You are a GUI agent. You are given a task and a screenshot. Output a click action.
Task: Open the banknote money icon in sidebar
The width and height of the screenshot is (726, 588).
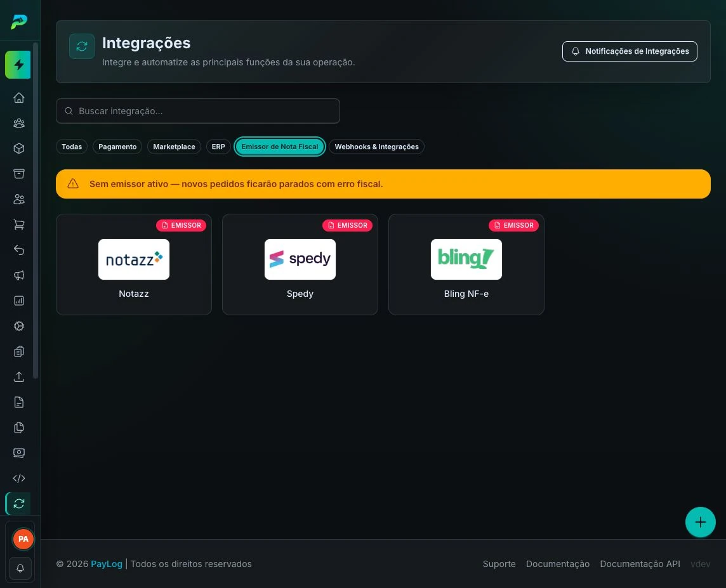point(19,453)
